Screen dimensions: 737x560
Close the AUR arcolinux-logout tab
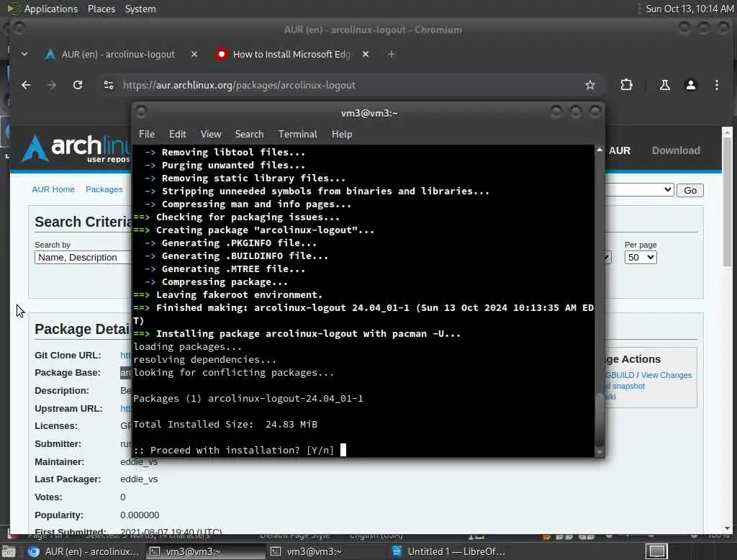pos(194,54)
